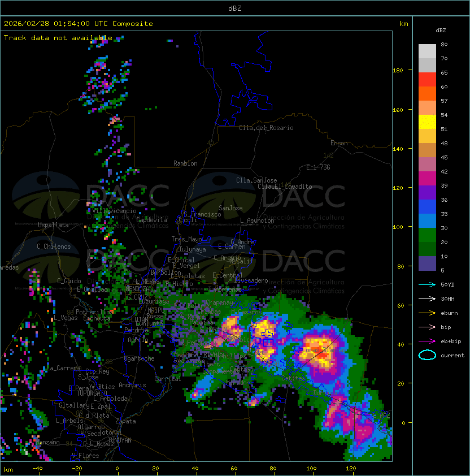Pick the purple swatch below 39 dBZ
The image size is (470, 476).
coord(427,192)
